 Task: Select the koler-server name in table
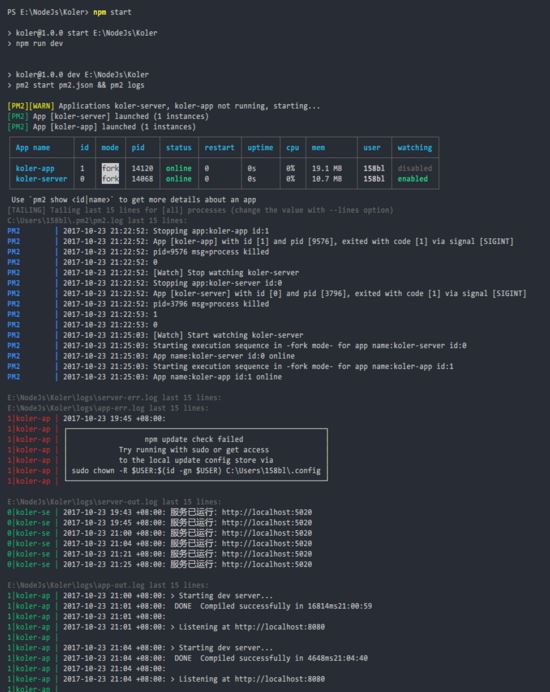(41, 179)
